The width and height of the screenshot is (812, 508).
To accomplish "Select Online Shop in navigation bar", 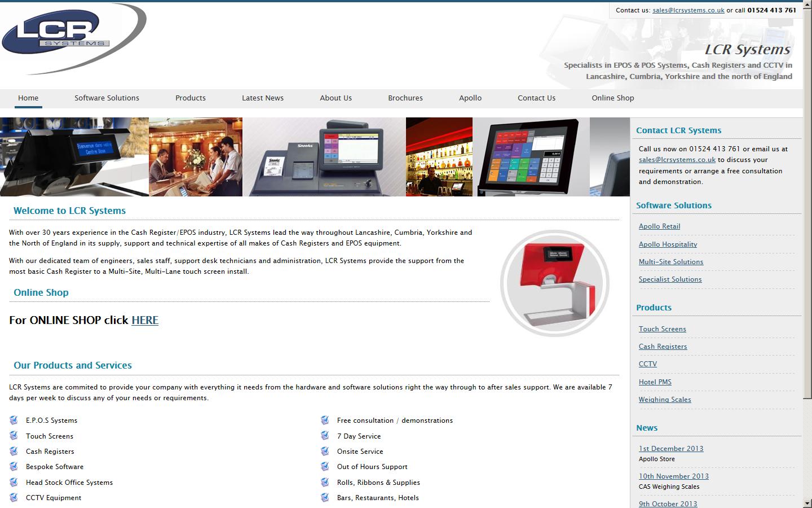I will (x=612, y=98).
